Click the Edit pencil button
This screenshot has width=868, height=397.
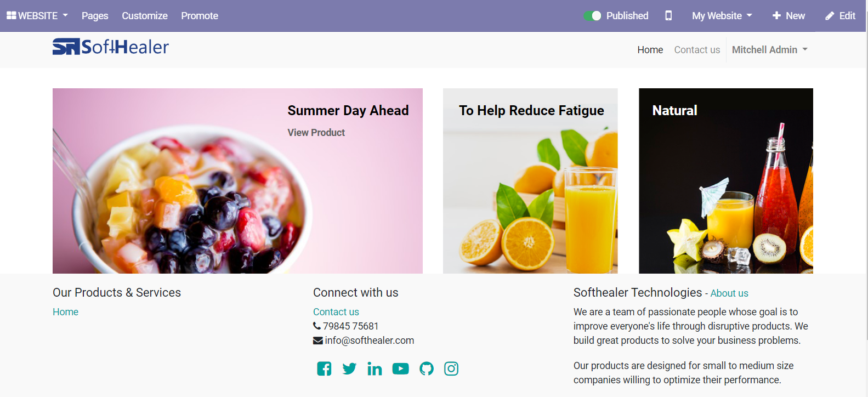[x=841, y=15]
